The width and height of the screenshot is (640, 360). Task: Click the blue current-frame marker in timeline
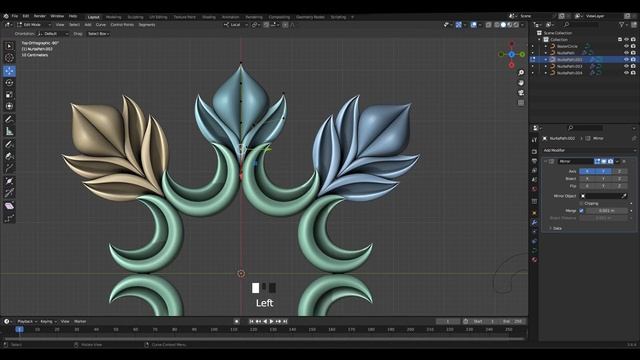coord(19,329)
